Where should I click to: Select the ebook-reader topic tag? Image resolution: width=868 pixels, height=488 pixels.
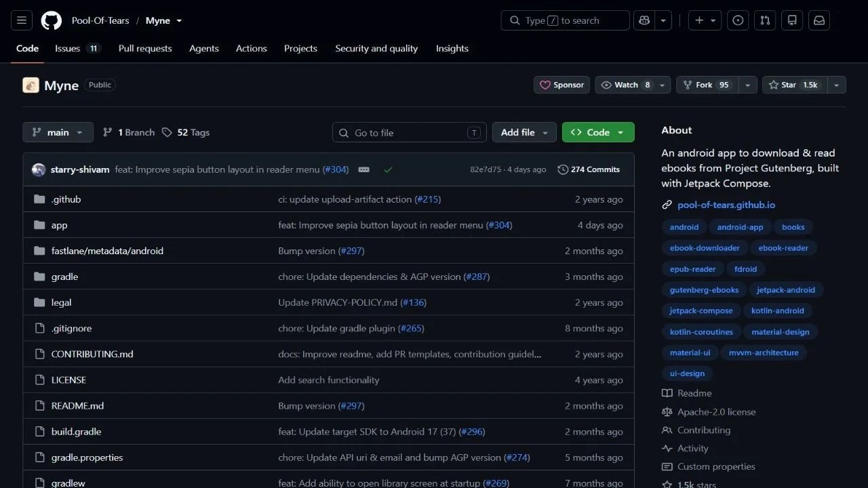pos(783,247)
